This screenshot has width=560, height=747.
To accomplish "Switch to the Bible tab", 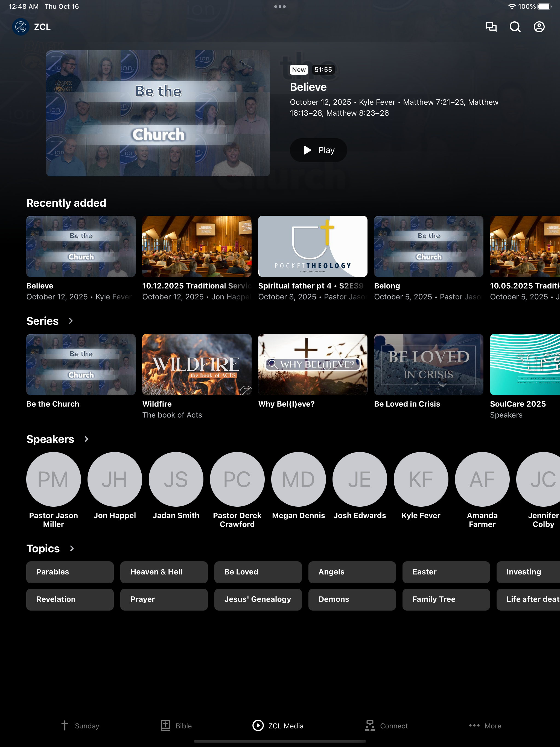I will pyautogui.click(x=176, y=726).
